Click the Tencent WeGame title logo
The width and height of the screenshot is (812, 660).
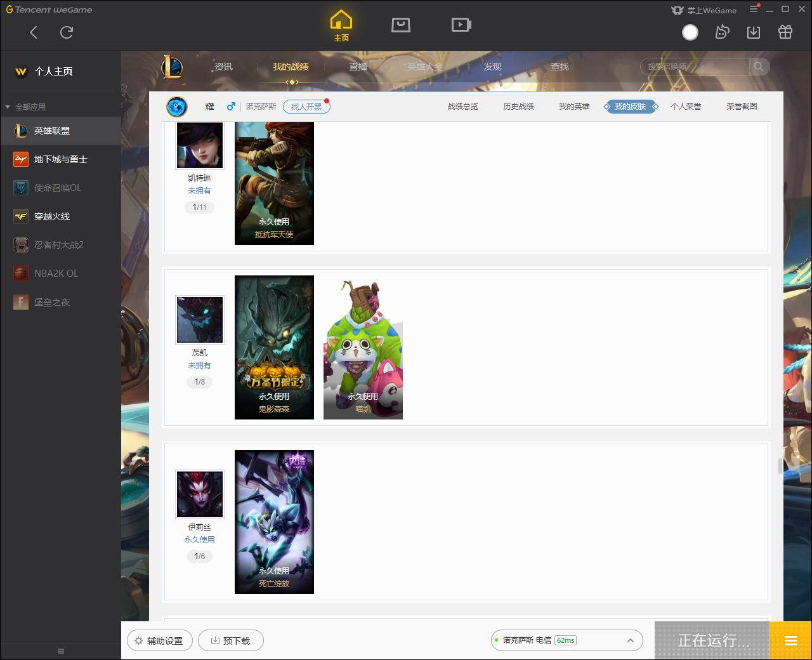pos(49,10)
